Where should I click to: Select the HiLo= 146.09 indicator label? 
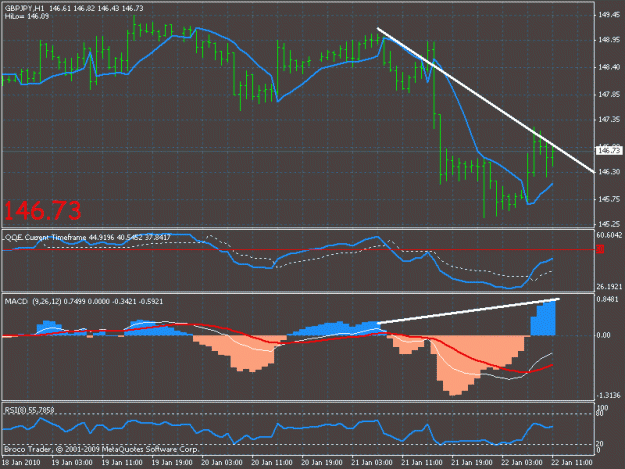[26, 16]
